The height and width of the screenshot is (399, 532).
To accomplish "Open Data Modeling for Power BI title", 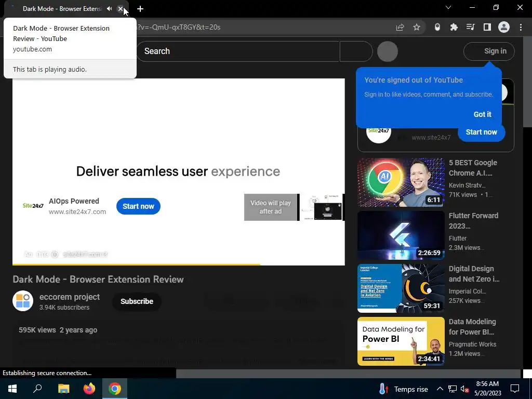I will [472, 327].
